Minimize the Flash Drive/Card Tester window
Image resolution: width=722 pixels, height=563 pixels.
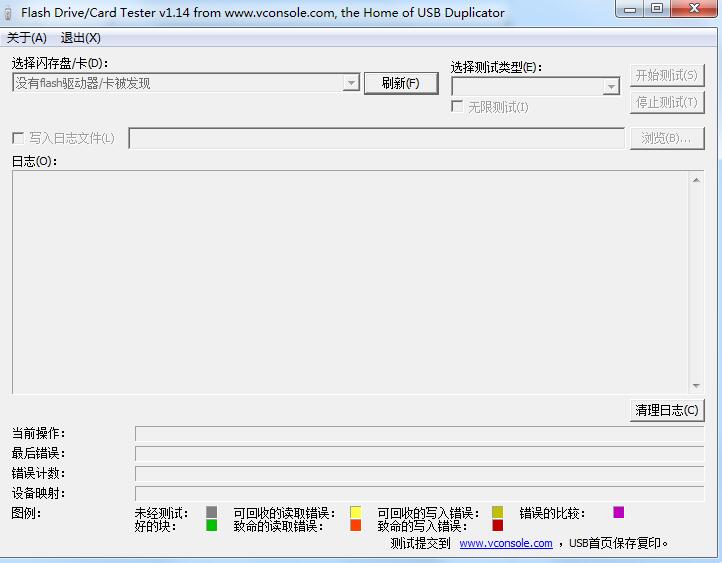point(630,9)
